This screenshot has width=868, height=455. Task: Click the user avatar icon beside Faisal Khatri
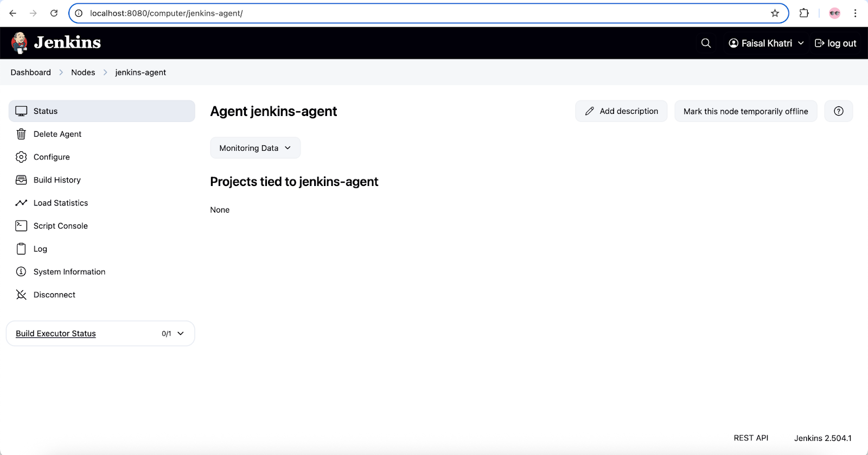click(733, 43)
